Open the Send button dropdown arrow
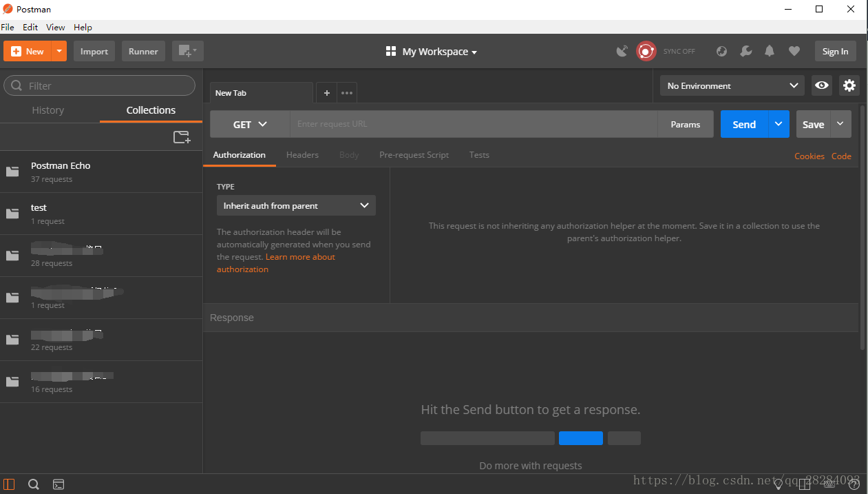Screen dimensions: 868x494 click(x=779, y=124)
